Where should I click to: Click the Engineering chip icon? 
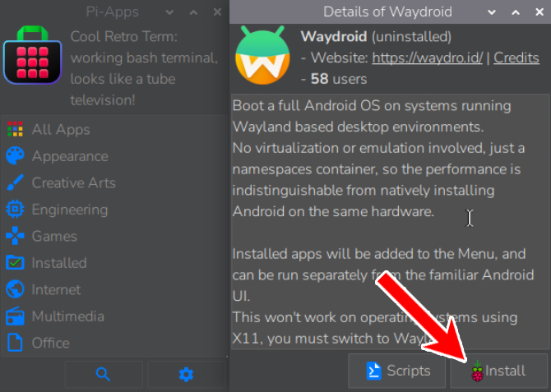[x=15, y=210]
